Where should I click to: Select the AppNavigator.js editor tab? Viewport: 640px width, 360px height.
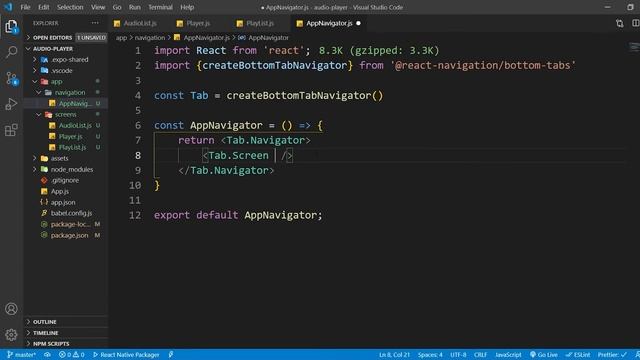point(329,23)
